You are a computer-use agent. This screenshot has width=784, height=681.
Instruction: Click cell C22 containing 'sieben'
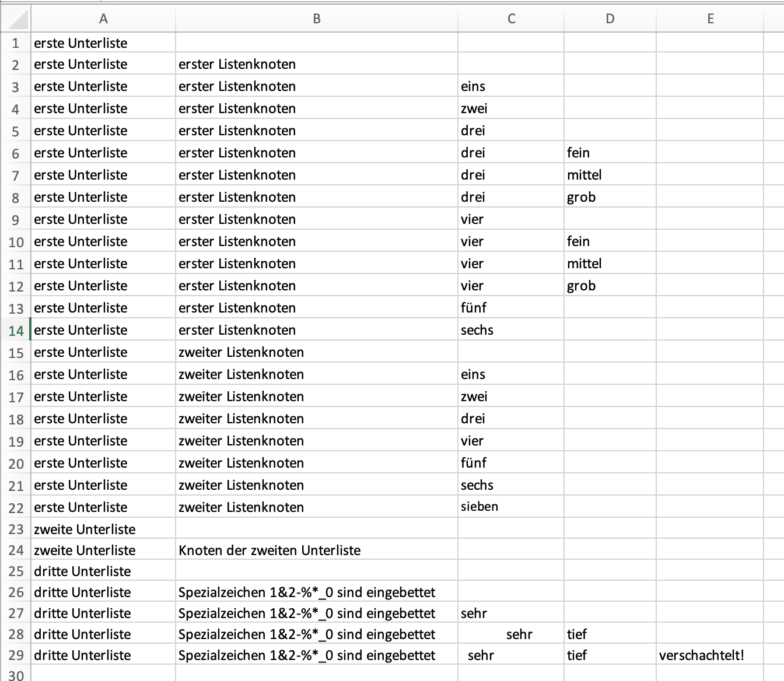(511, 507)
